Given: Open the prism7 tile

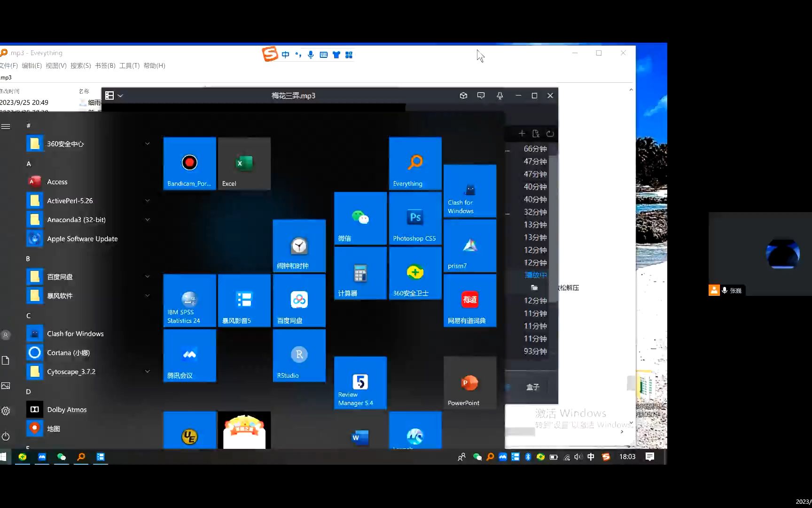Looking at the screenshot, I should click(x=470, y=246).
